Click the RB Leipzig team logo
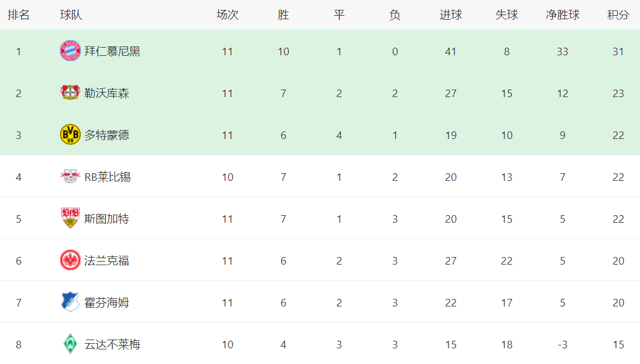This screenshot has width=640, height=364. click(x=70, y=177)
